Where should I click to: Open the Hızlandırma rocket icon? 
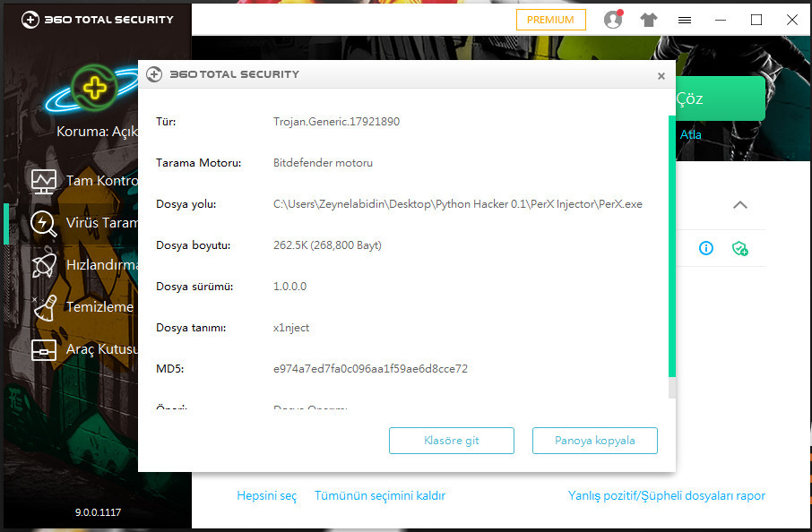coord(44,265)
